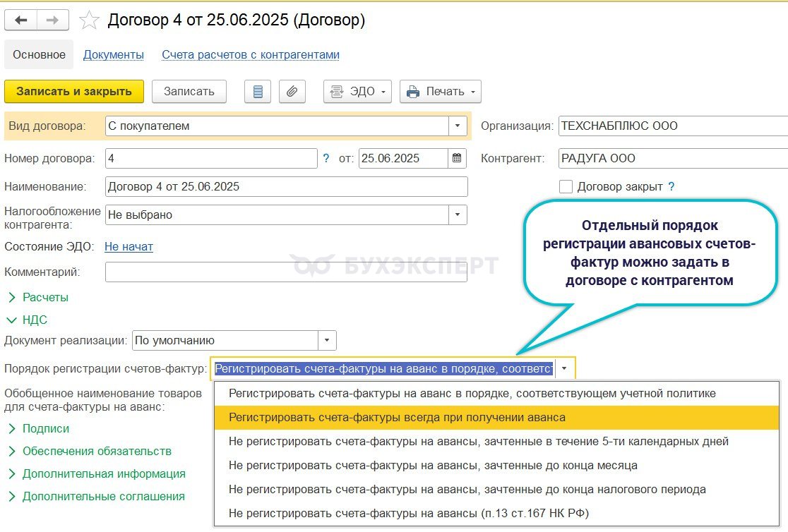
Task: Open the Документы tab
Action: click(x=114, y=54)
